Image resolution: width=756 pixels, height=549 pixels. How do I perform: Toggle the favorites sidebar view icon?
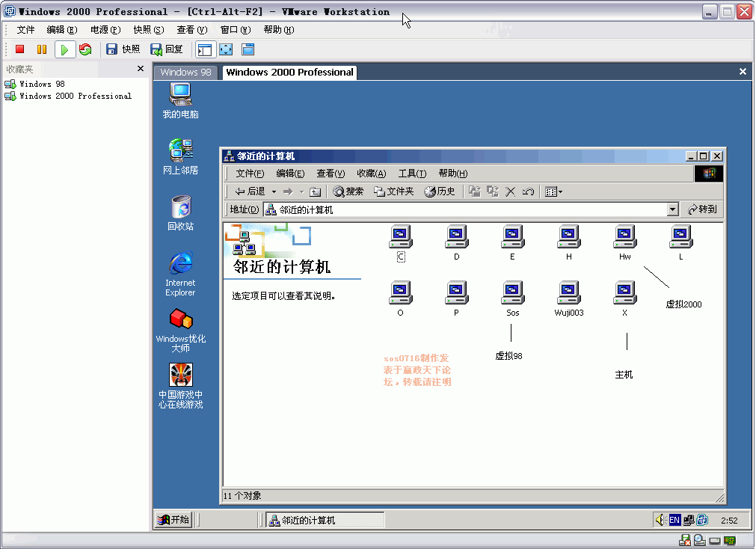tap(205, 49)
